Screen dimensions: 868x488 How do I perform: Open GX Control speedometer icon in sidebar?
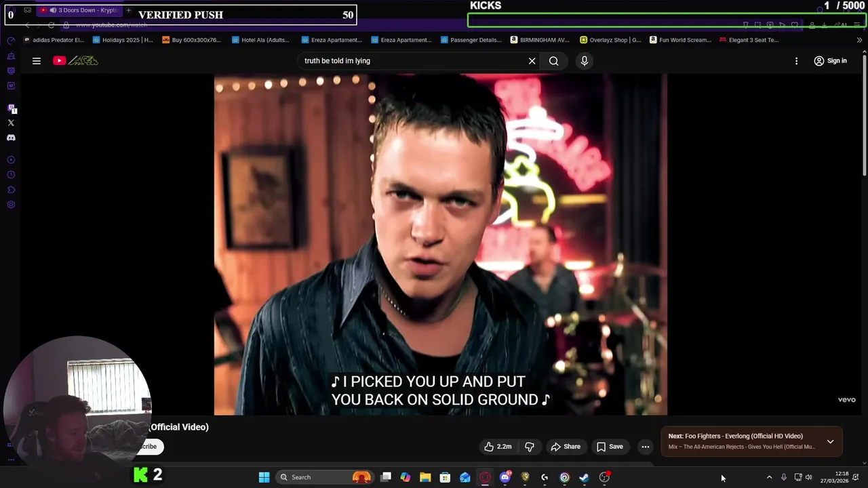(11, 41)
